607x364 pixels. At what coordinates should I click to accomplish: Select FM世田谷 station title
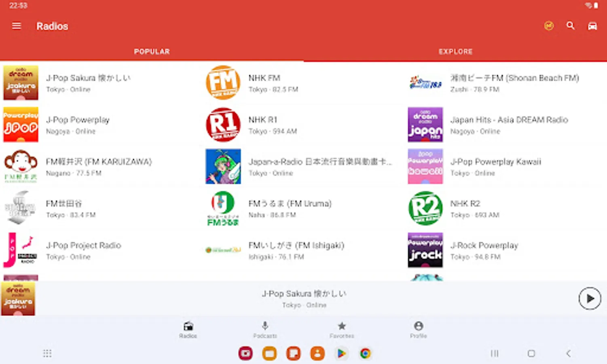63,203
